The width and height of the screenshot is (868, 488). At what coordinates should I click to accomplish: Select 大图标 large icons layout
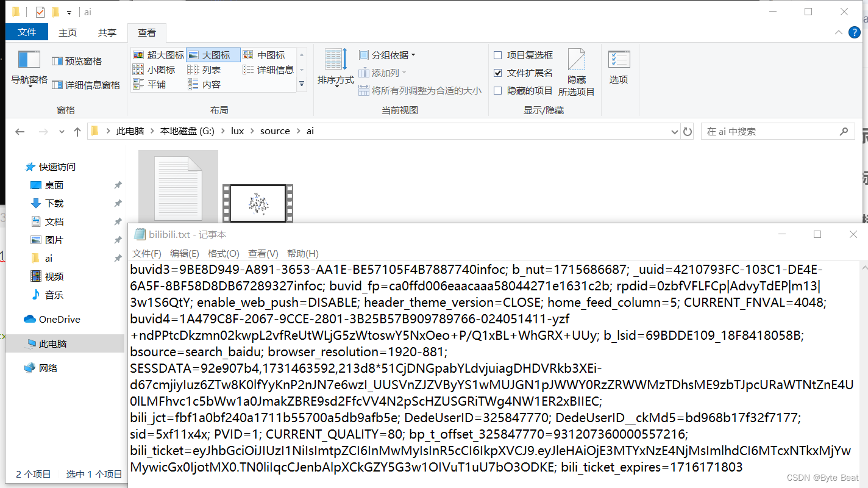[213, 55]
